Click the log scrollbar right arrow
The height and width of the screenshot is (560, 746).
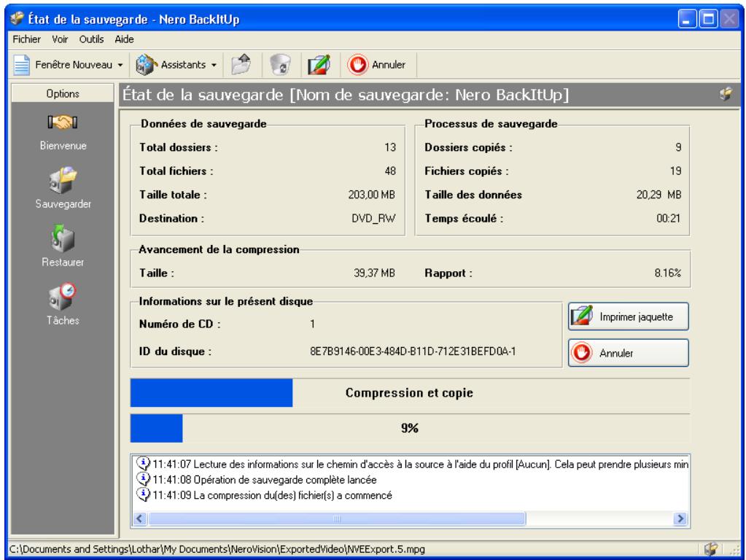tap(680, 518)
